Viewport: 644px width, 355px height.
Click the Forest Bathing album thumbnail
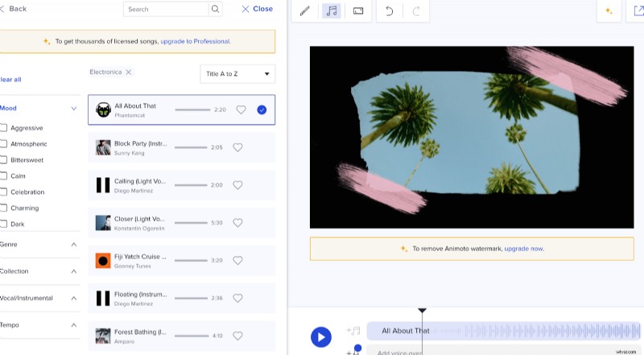pos(103,336)
